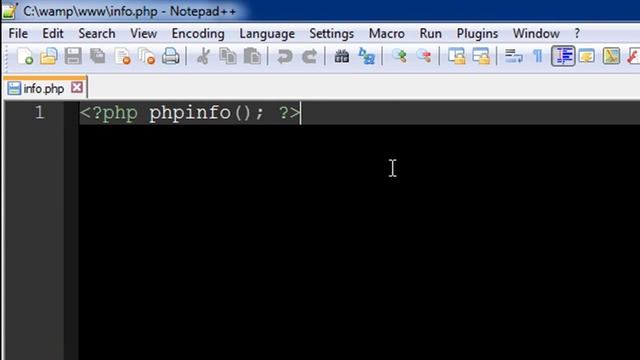Image resolution: width=640 pixels, height=360 pixels.
Task: Open the Settings menu
Action: pos(331,33)
